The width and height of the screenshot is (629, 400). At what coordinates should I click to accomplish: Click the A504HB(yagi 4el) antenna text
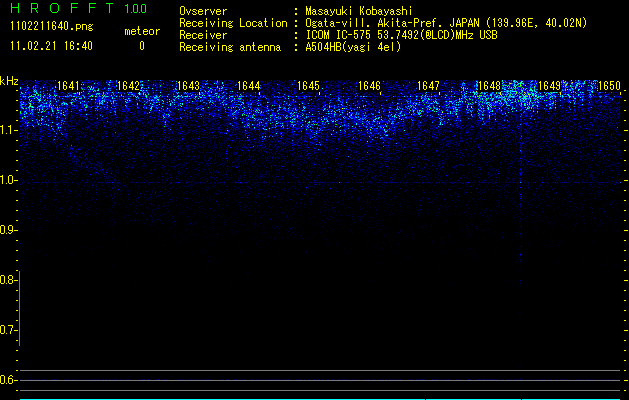[353, 47]
